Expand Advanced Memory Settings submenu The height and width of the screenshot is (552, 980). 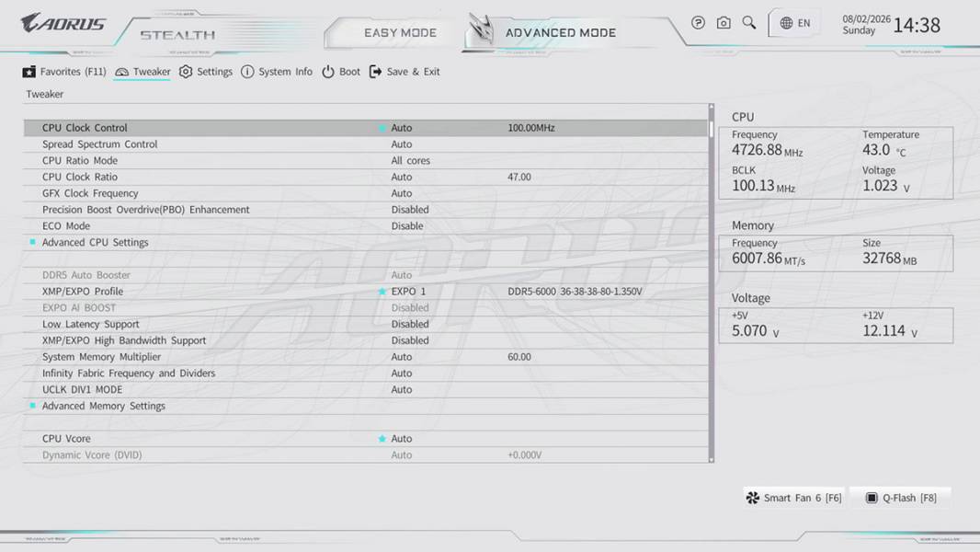pos(104,406)
